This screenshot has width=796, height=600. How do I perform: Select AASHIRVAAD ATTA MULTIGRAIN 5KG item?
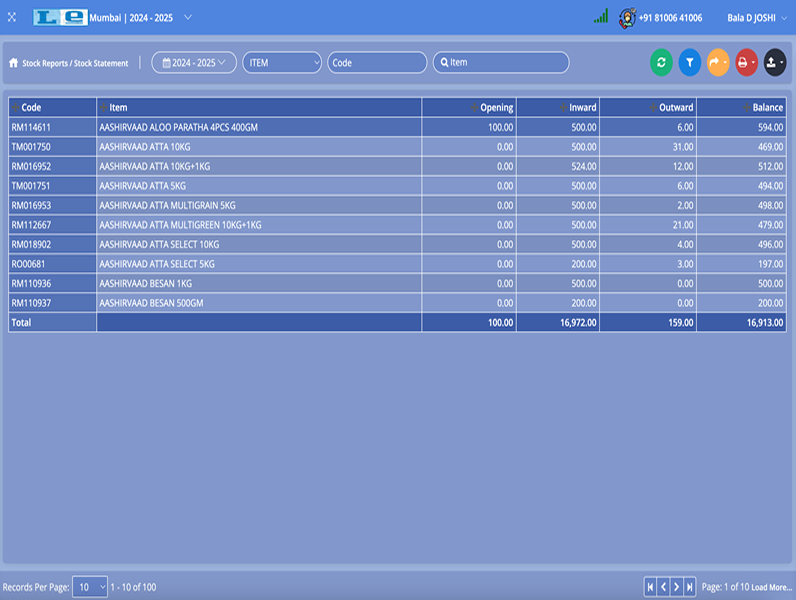click(x=259, y=206)
